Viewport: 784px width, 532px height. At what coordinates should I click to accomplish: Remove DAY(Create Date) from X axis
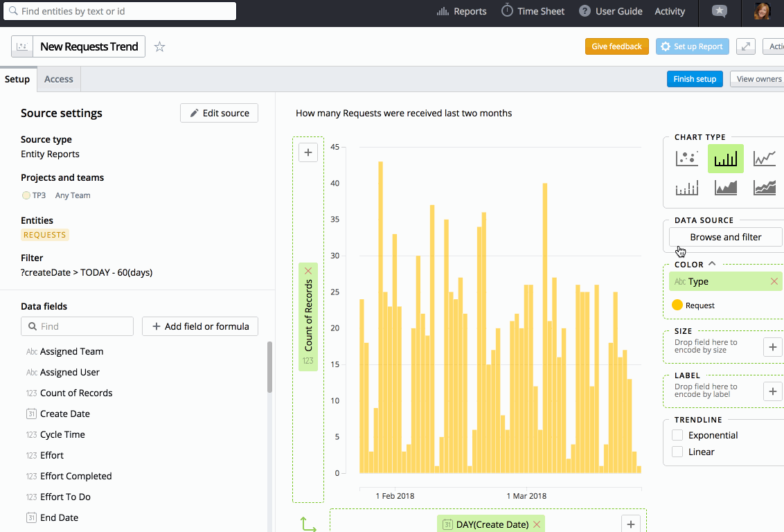tap(537, 524)
